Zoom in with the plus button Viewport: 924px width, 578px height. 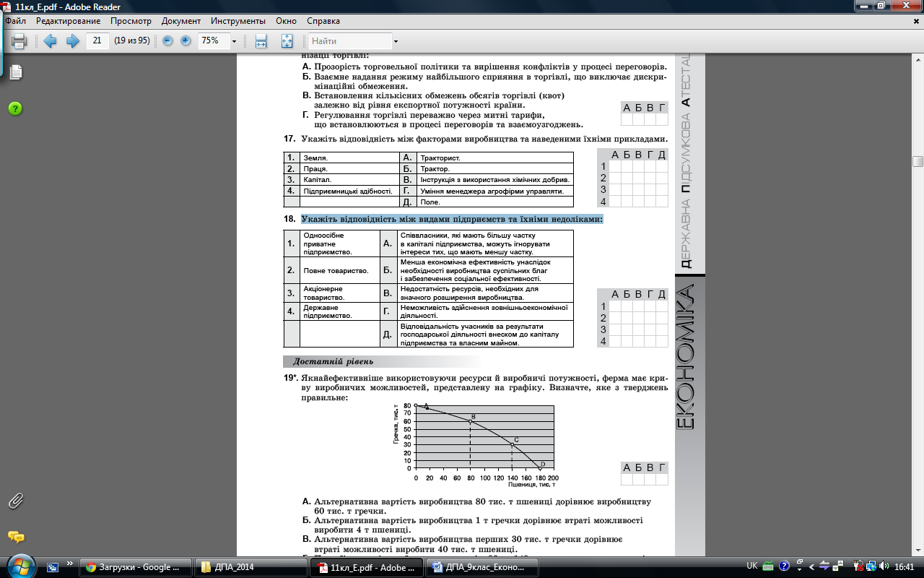186,41
